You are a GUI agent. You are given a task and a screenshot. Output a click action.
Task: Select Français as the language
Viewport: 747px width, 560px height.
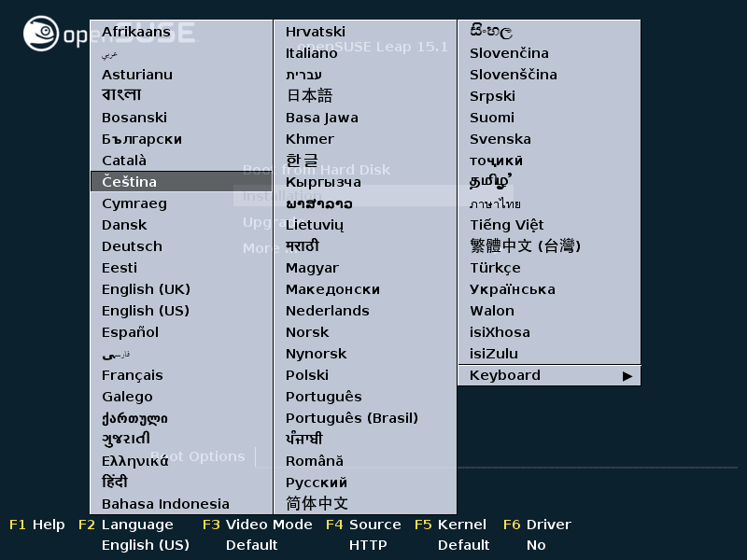[131, 374]
